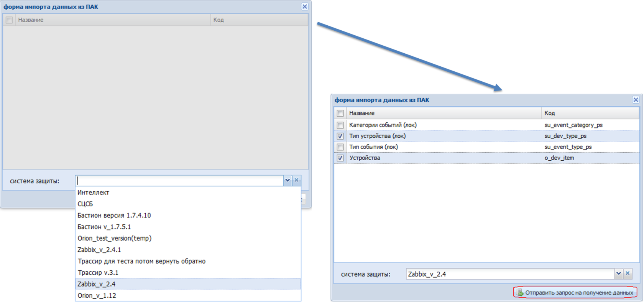
Task: Click the Zabbix_v_2.4 система защиты field
Action: (x=510, y=274)
